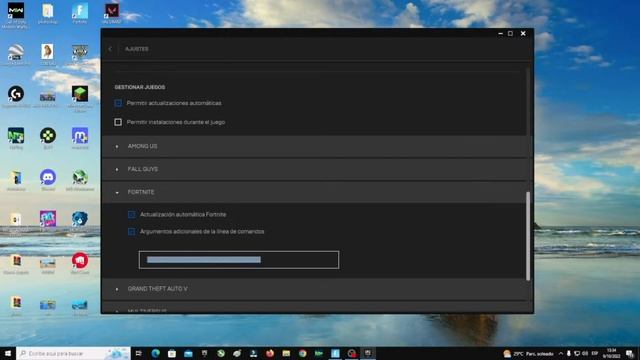The height and width of the screenshot is (360, 640).
Task: Click the taskbar search box
Action: pos(73,353)
